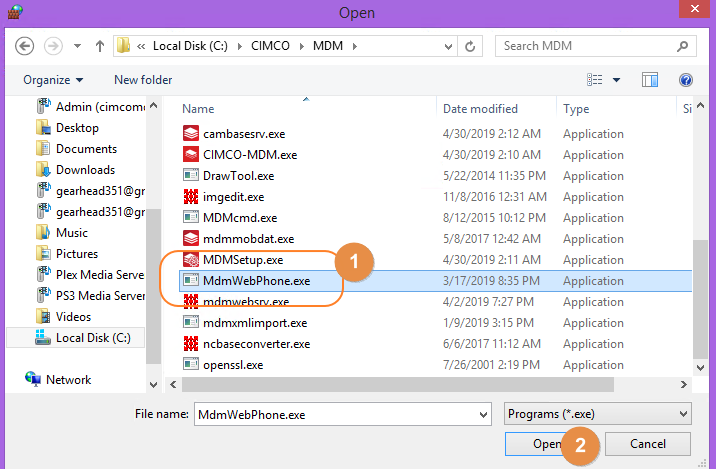The image size is (716, 469).
Task: Click the 4/30/2019 2:12 AM date cell
Action: tap(491, 134)
